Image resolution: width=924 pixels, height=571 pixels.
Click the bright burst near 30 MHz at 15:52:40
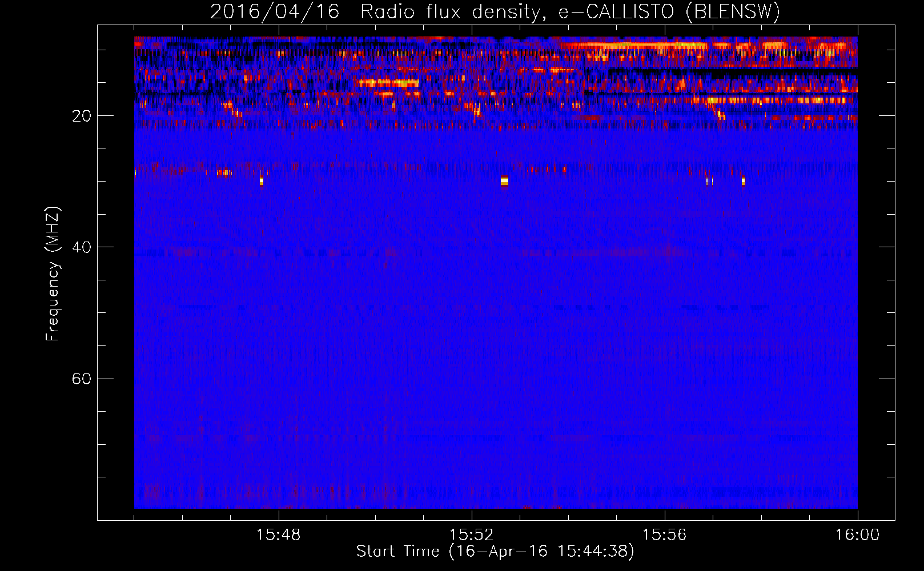[x=504, y=181]
